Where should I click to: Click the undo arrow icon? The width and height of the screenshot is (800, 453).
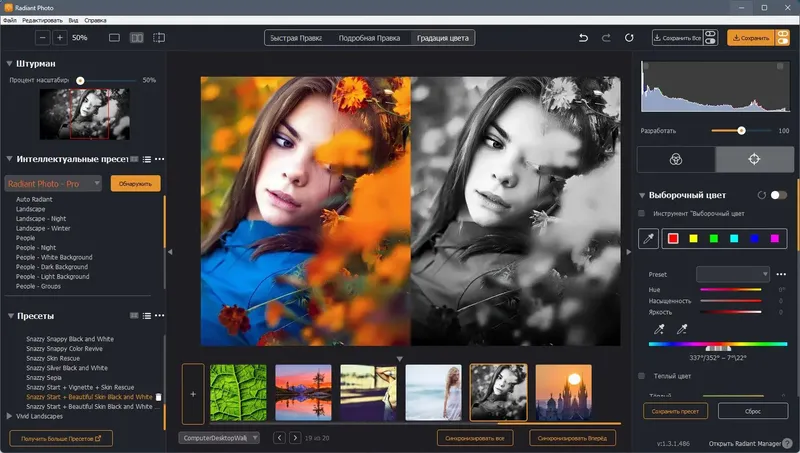583,38
